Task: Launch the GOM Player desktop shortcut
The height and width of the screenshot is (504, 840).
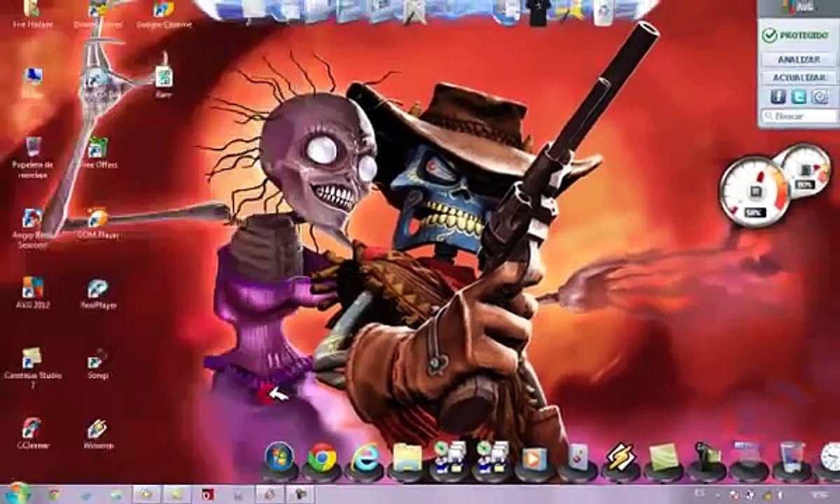Action: pyautogui.click(x=97, y=223)
